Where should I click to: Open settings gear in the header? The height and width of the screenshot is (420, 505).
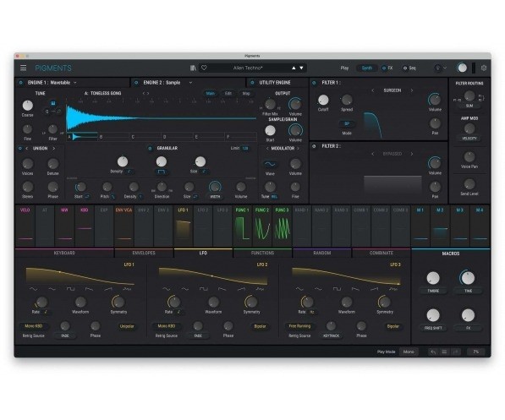(484, 68)
